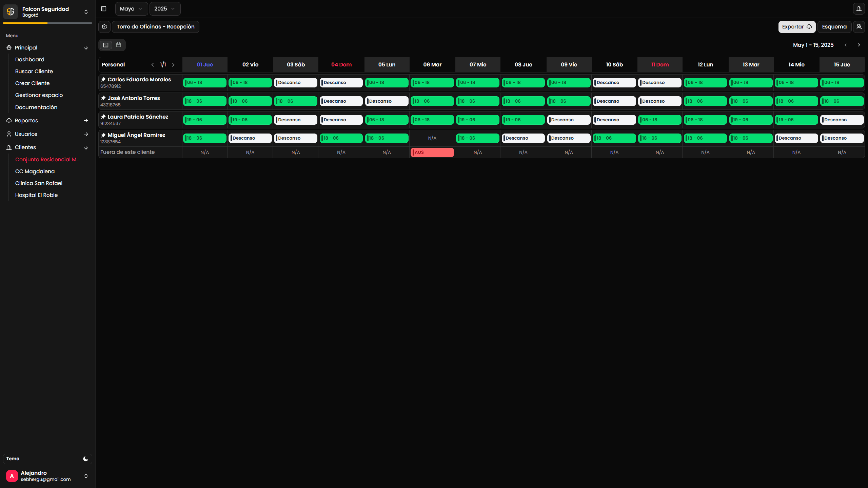Click the pin icon for Miguel Ángel Ramírez
This screenshot has width=868, height=488.
(x=103, y=135)
